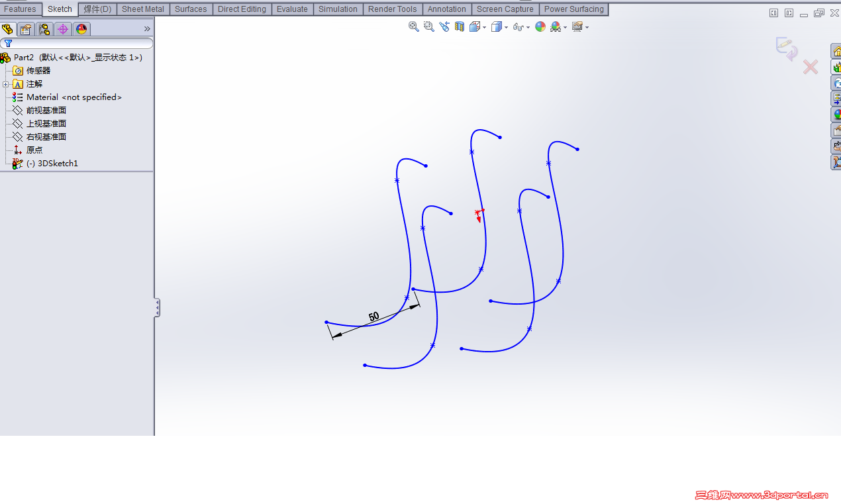Select the 原点 origin item
This screenshot has width=841, height=504.
click(x=28, y=150)
